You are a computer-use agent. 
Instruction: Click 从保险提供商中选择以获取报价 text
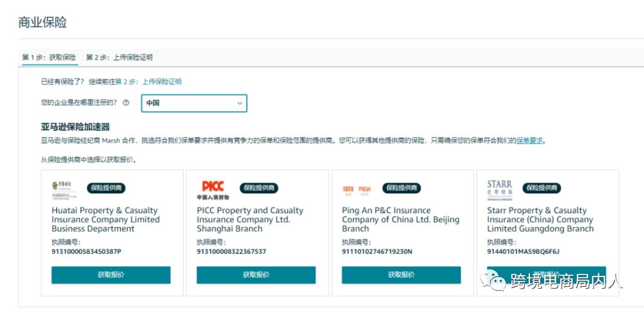88,160
